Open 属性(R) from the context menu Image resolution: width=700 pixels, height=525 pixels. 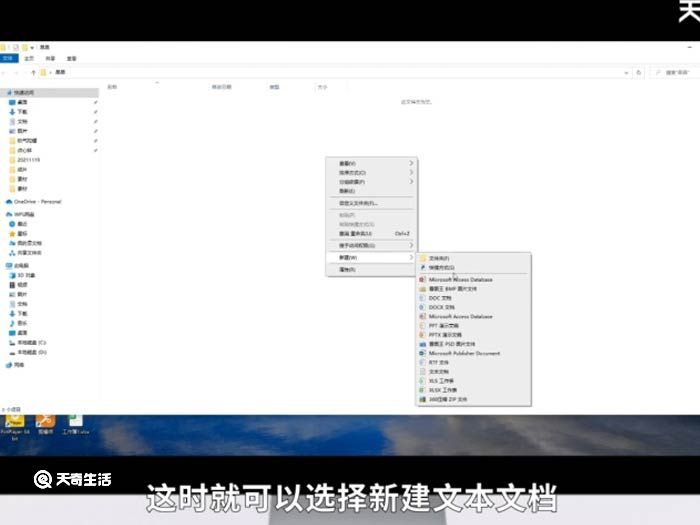tap(372, 270)
